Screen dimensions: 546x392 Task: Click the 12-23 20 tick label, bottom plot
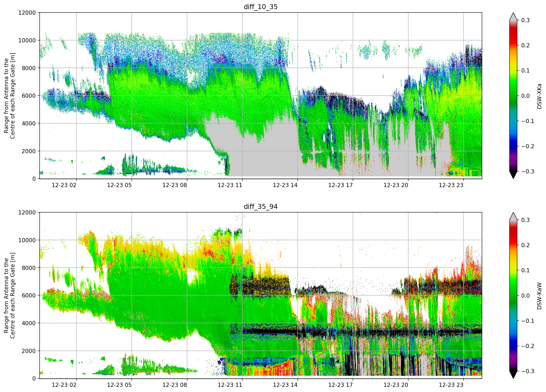(396, 385)
